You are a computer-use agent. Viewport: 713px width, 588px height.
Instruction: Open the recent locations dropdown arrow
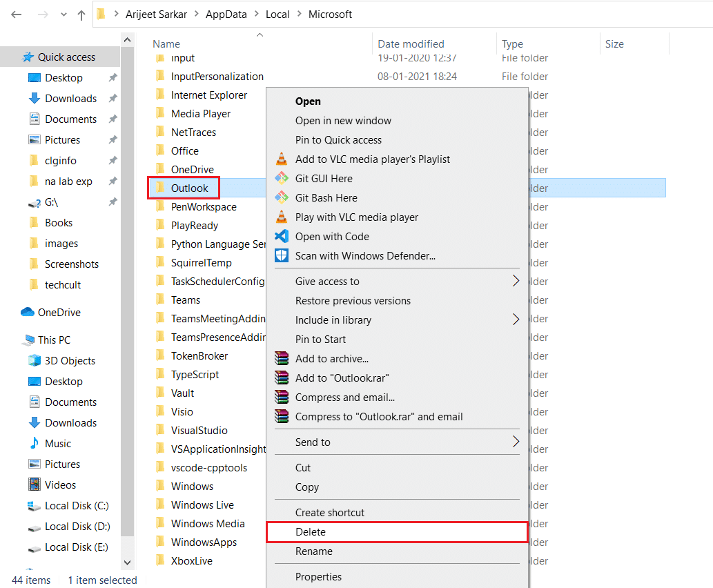(64, 14)
